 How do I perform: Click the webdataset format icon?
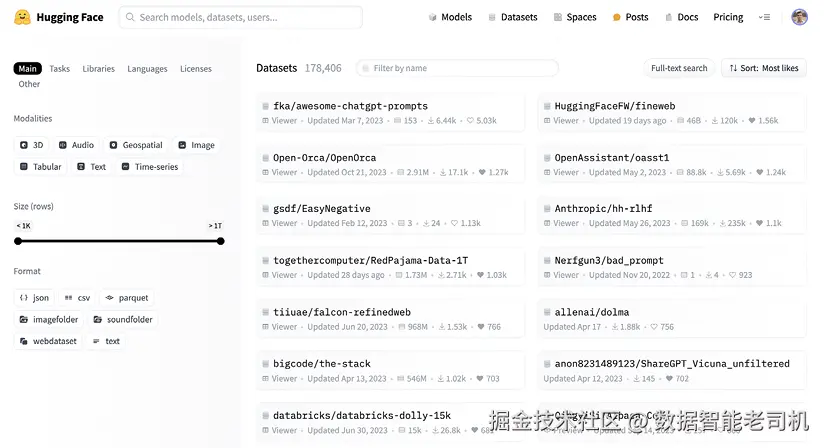(x=24, y=341)
